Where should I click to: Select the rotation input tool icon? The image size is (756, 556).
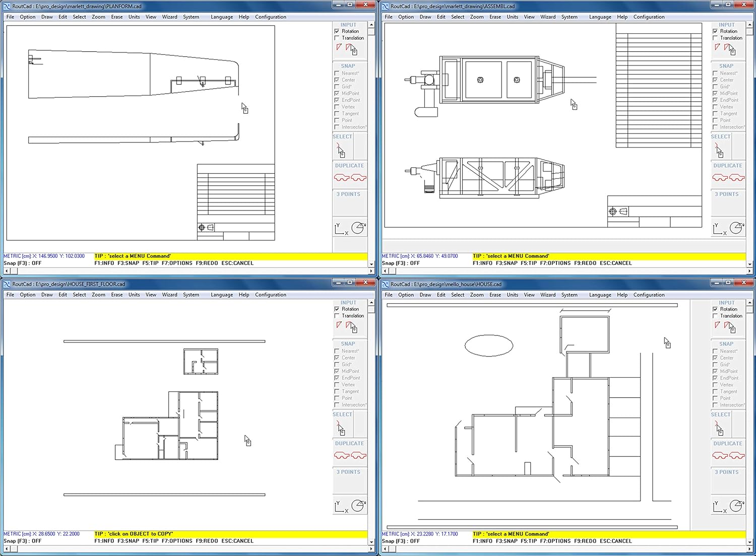(x=339, y=46)
